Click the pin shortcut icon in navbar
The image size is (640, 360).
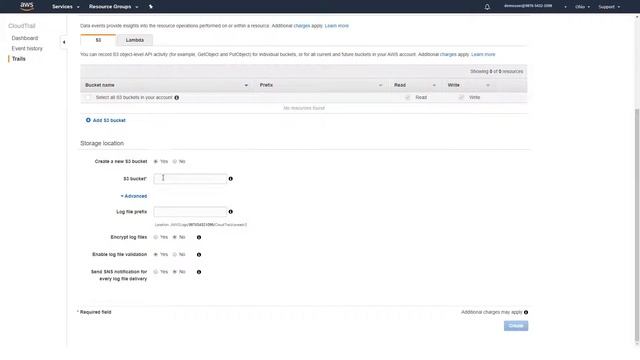(x=151, y=7)
